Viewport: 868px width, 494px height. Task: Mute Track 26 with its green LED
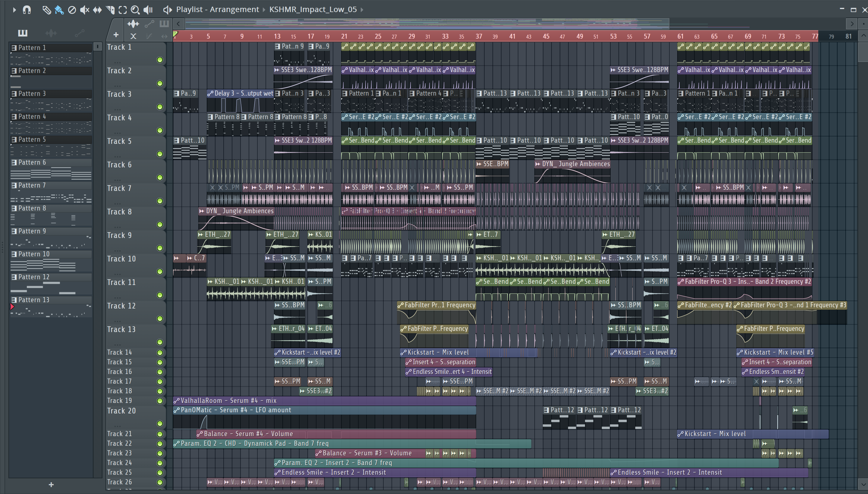(x=160, y=482)
